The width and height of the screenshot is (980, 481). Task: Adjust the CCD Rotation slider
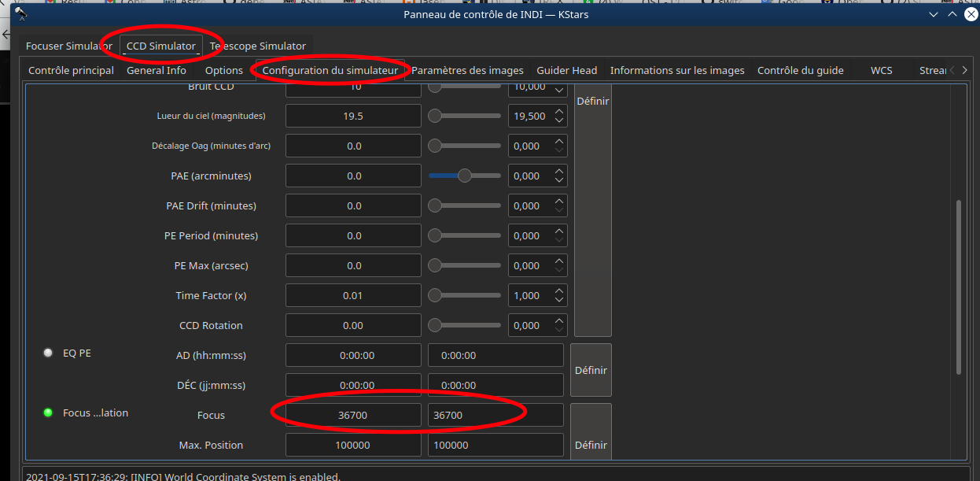(464, 325)
